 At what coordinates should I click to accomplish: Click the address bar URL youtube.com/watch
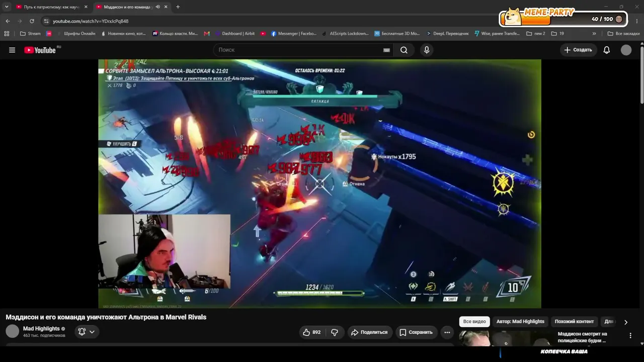pos(91,21)
